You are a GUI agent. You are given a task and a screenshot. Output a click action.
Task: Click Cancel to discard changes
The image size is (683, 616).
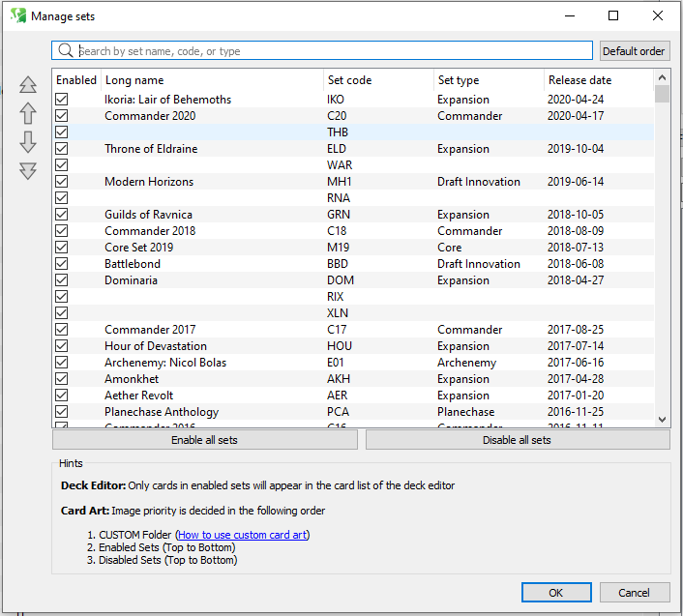click(x=635, y=593)
